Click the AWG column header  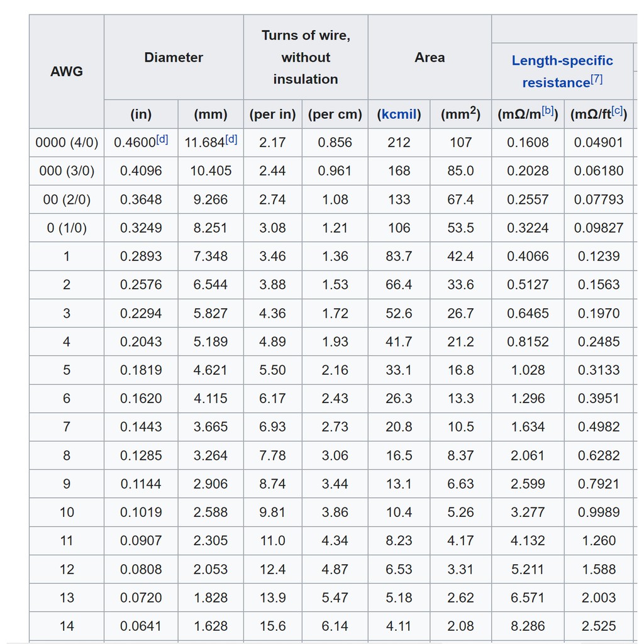click(x=67, y=72)
